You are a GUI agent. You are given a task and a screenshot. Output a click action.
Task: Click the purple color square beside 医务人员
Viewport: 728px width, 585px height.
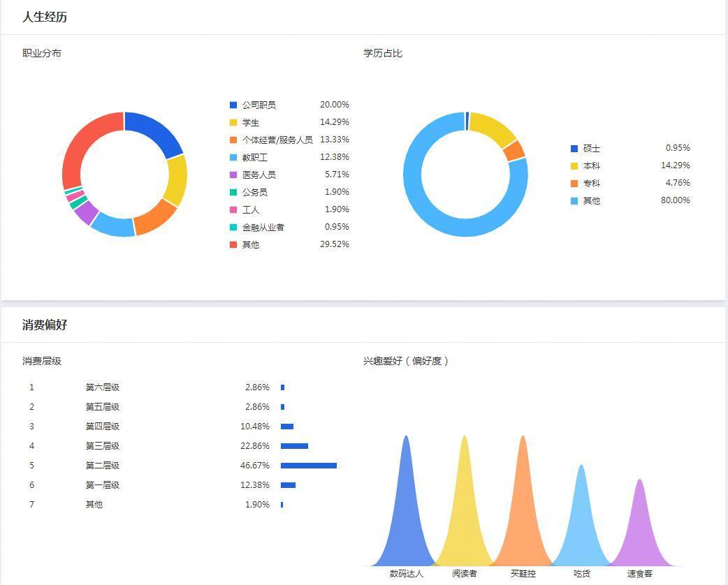(233, 175)
